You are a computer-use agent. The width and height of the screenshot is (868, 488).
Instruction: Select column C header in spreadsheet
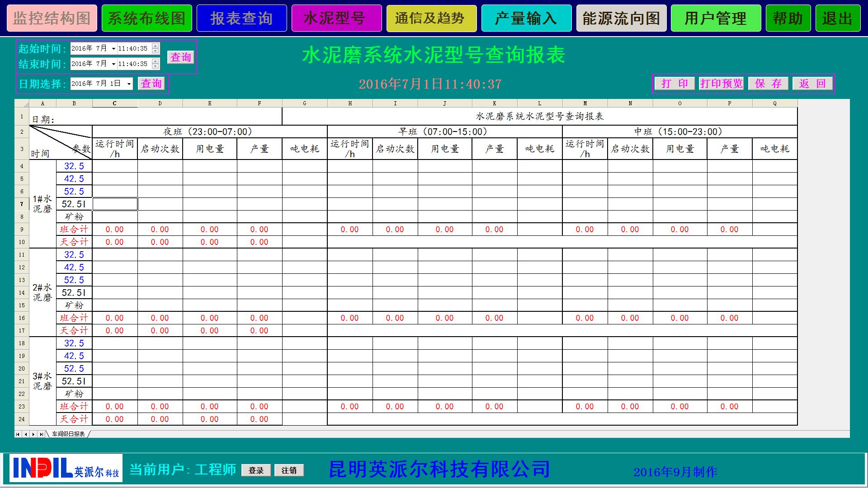pyautogui.click(x=115, y=103)
